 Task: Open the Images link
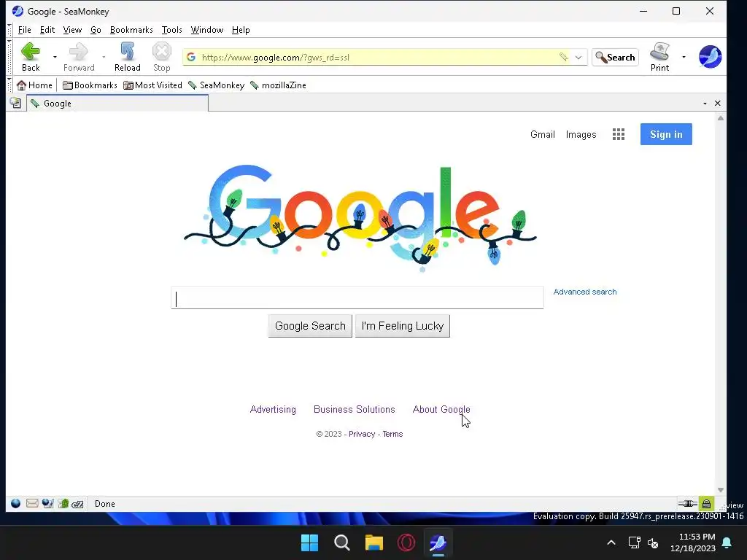[581, 135]
